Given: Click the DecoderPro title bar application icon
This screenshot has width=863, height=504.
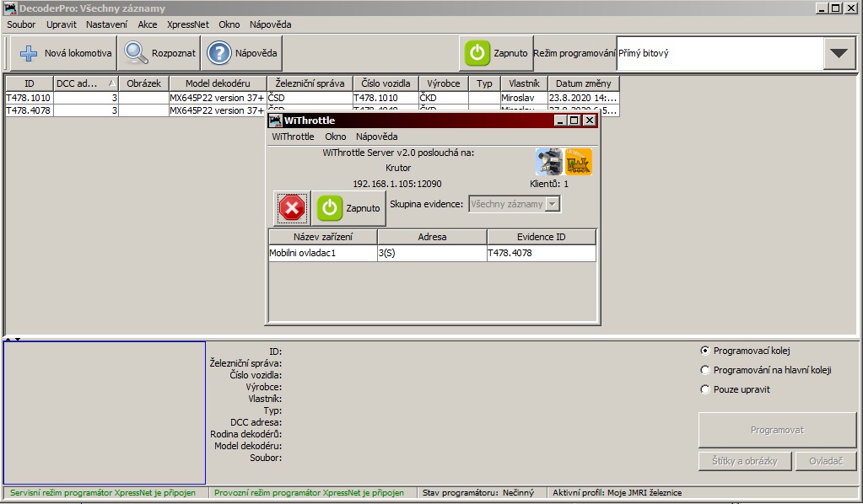Looking at the screenshot, I should [10, 8].
